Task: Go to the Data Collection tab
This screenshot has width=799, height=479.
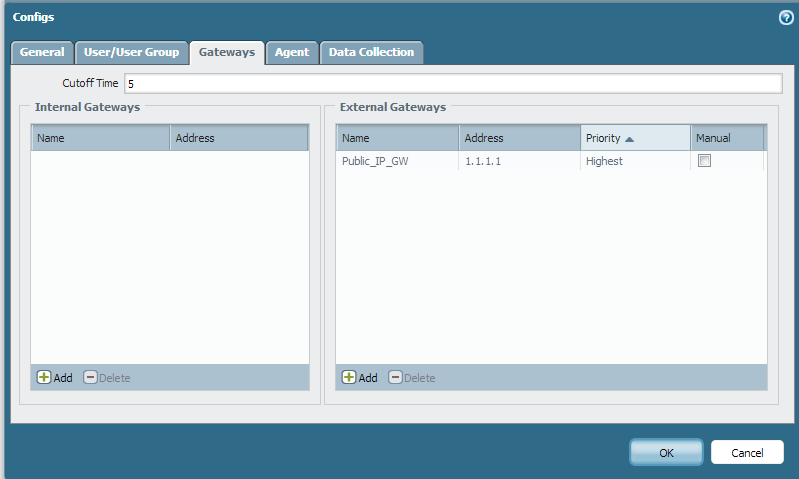Action: coord(371,52)
